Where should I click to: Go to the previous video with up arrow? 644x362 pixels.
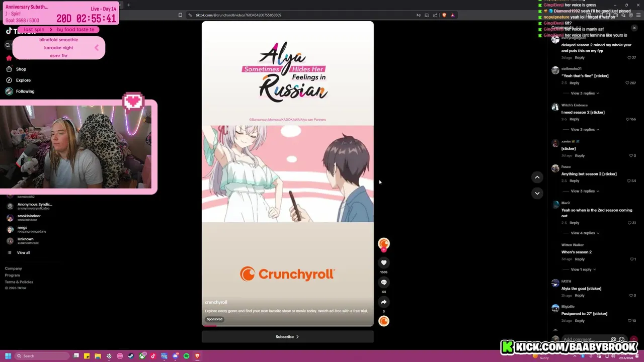[537, 177]
